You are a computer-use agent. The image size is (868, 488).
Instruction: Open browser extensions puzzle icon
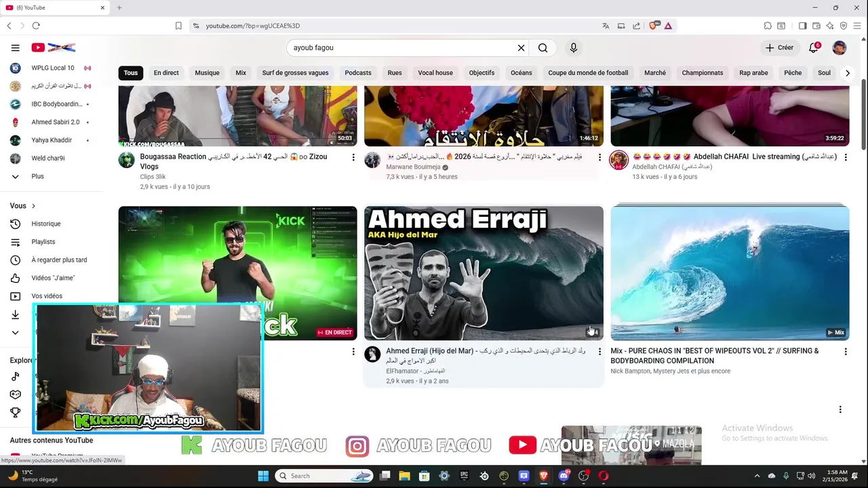tap(768, 26)
